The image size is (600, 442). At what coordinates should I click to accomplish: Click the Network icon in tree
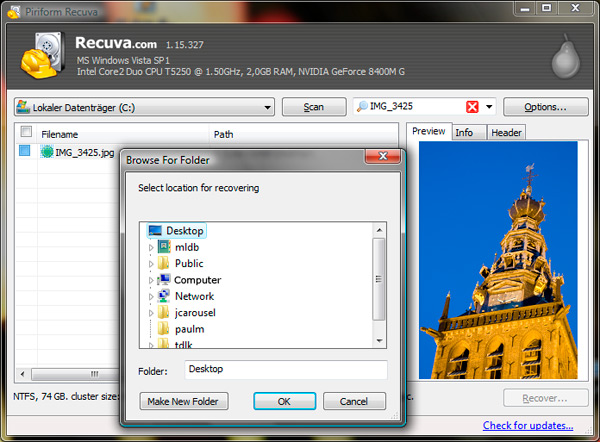(164, 296)
